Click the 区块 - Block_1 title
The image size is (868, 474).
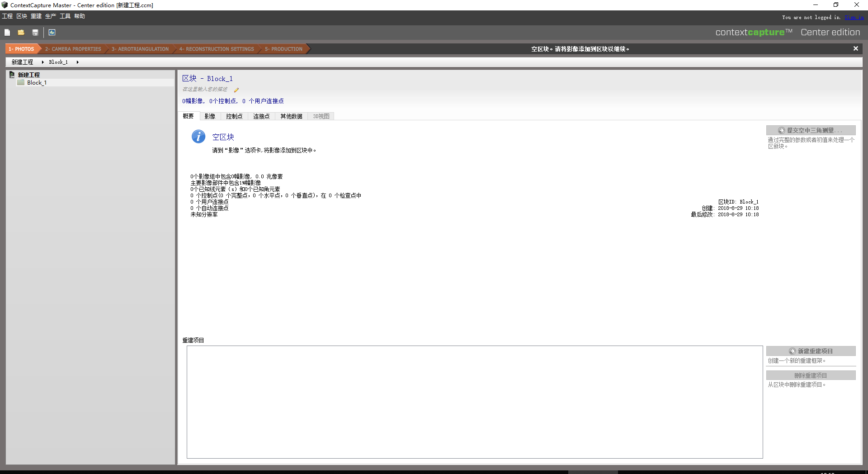[208, 78]
